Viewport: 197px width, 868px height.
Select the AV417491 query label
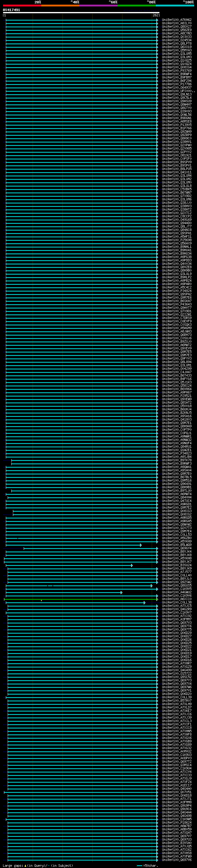11,10
